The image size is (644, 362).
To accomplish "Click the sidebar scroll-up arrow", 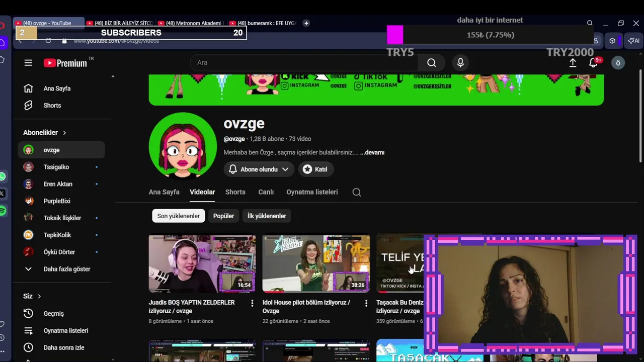I will click(x=113, y=76).
